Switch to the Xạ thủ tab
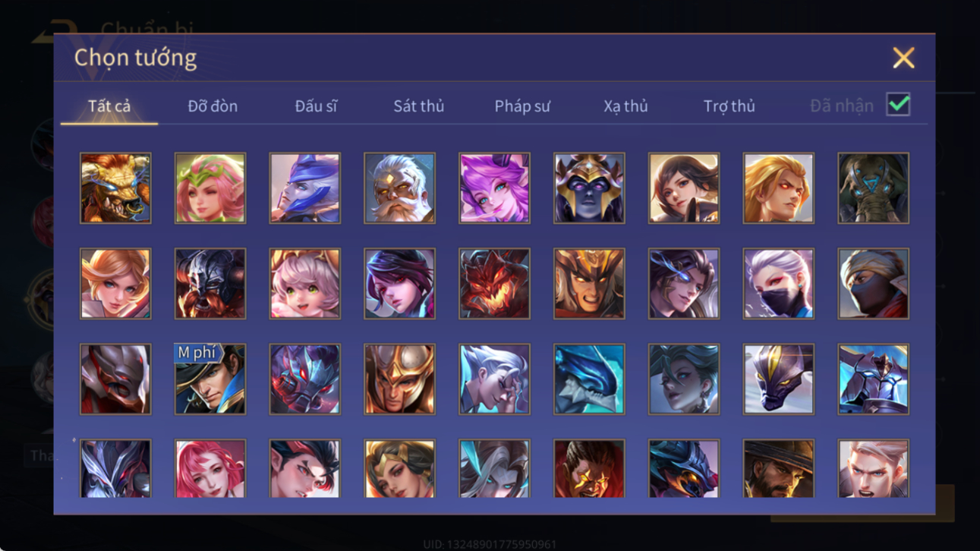This screenshot has width=980, height=551. pos(625,106)
